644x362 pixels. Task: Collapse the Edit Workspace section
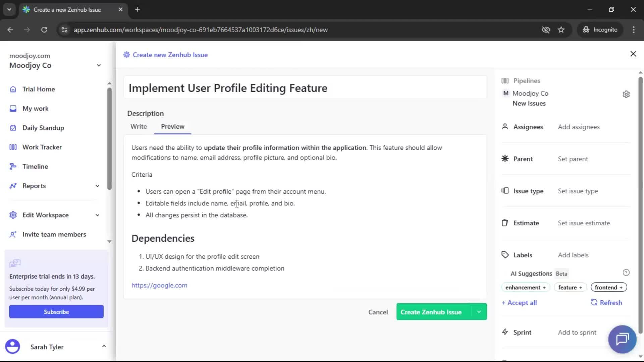click(x=97, y=215)
